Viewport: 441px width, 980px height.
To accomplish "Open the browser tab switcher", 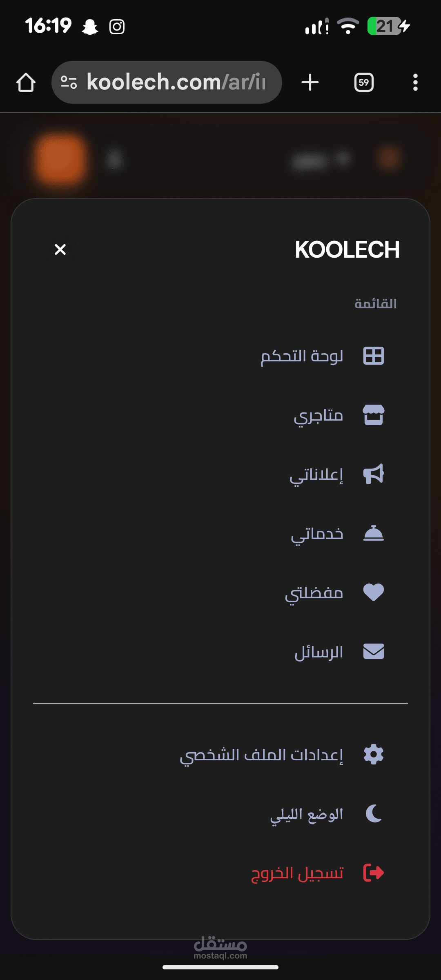I will (363, 82).
